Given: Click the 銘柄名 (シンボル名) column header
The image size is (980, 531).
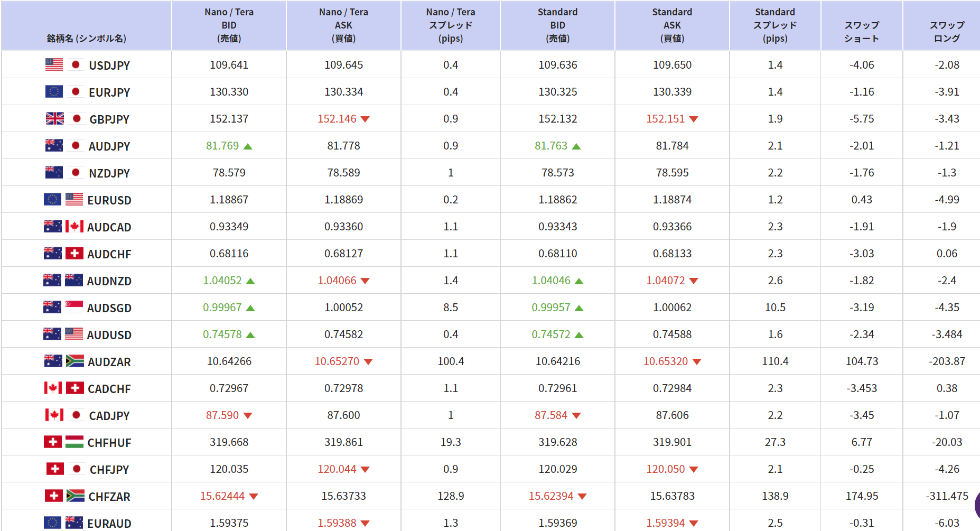Looking at the screenshot, I should point(87,38).
